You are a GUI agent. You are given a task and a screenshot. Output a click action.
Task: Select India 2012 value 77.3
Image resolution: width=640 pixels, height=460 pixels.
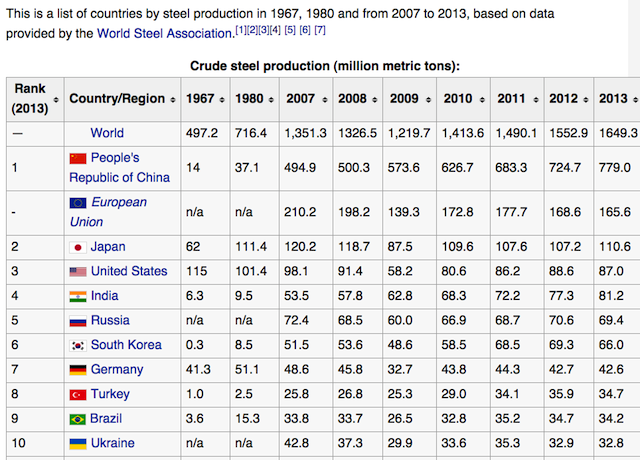pos(561,296)
